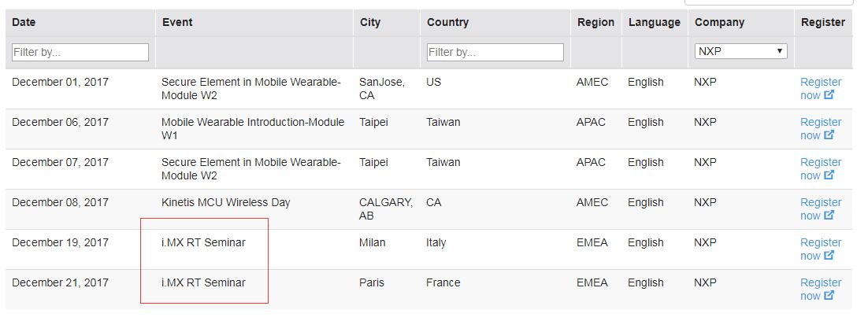Click the Country column header
This screenshot has height=321, width=868.
(x=448, y=23)
